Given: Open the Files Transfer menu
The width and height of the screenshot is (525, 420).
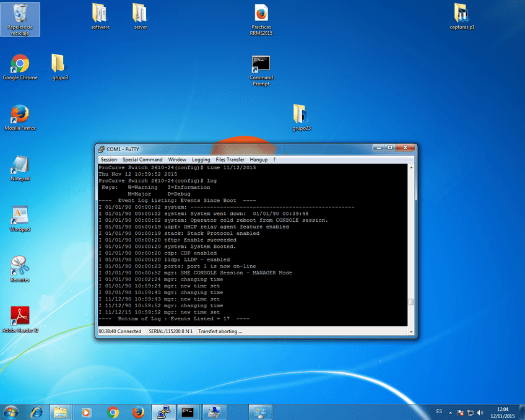Looking at the screenshot, I should [x=230, y=160].
